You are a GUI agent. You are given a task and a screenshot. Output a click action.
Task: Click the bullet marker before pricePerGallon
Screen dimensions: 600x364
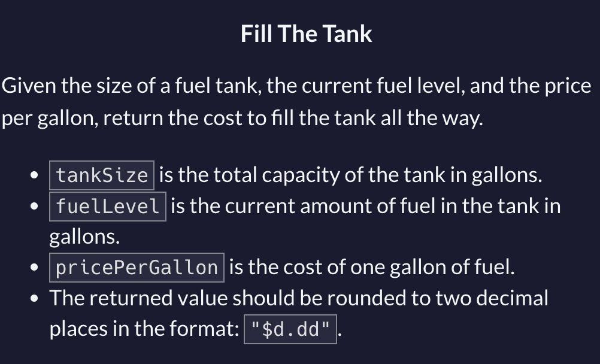point(34,267)
